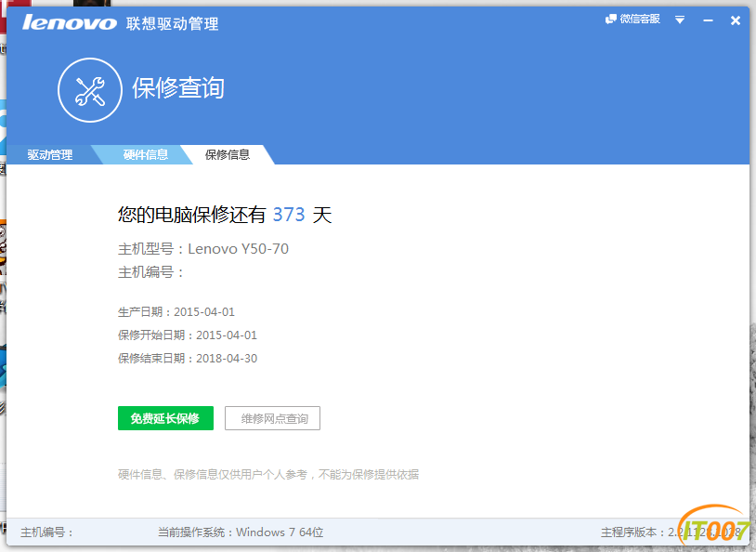Click the 保修开始日期 2015-04-01 line
The image size is (756, 552).
coord(188,335)
